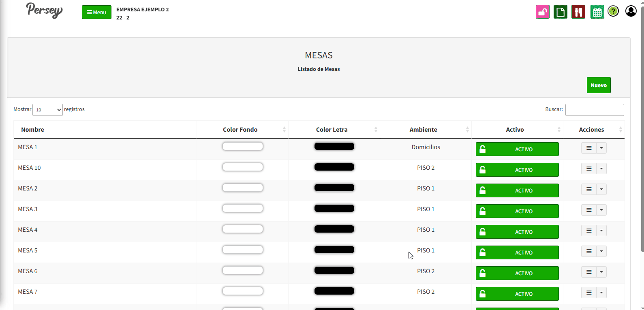Click the red restaurant utensils icon
Screen dimensions: 644x310
578,12
